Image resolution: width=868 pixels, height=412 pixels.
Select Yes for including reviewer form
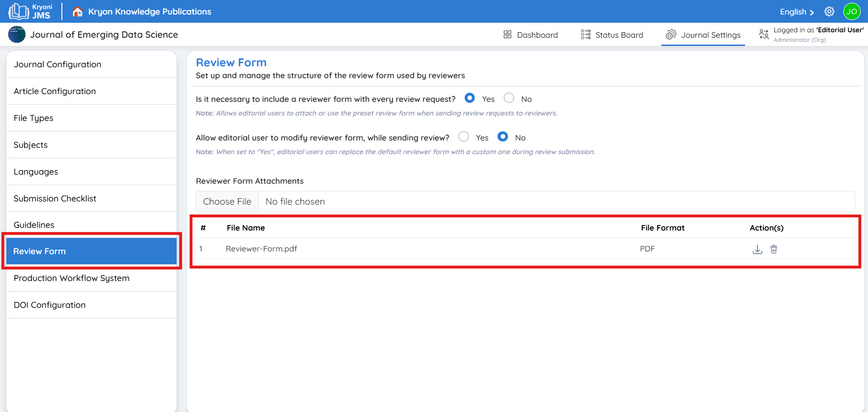[x=470, y=98]
